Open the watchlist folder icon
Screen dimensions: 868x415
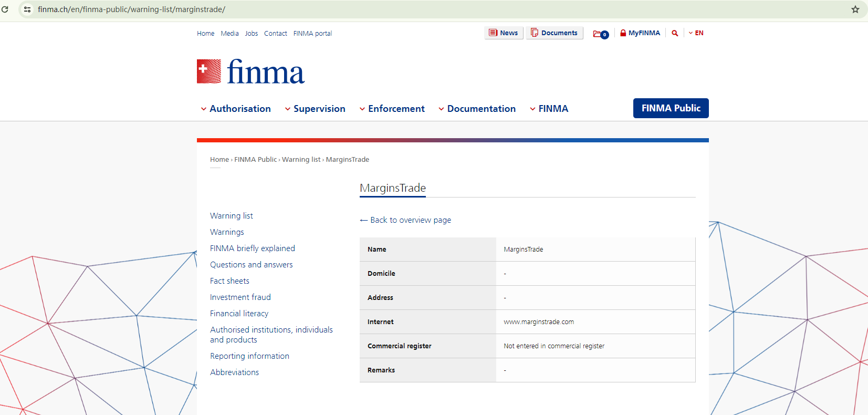point(600,34)
